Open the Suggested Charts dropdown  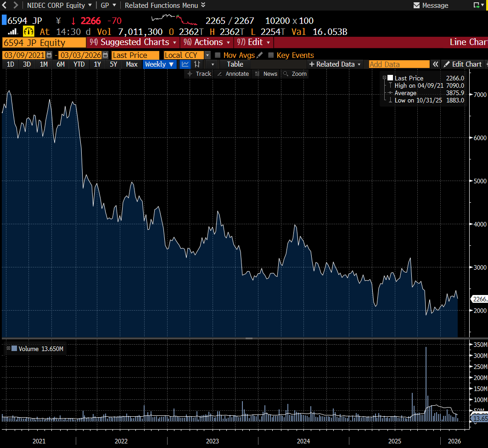click(133, 42)
